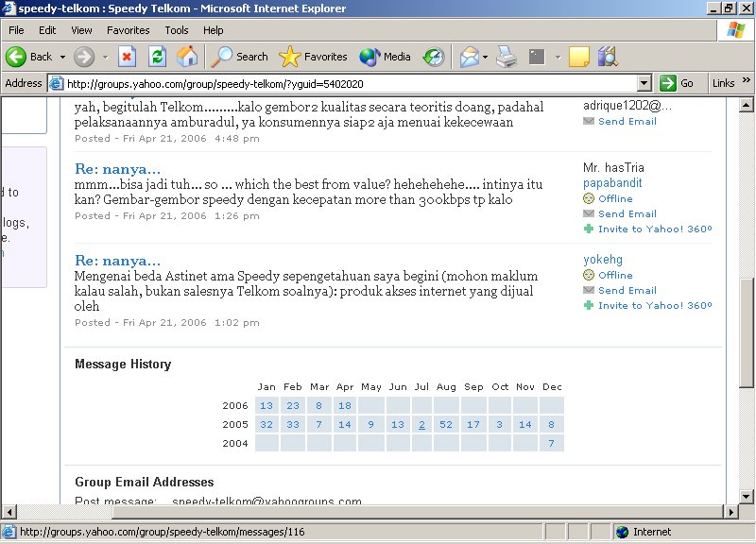Click vertical scrollbar up arrow
The image size is (756, 544).
coord(746,105)
